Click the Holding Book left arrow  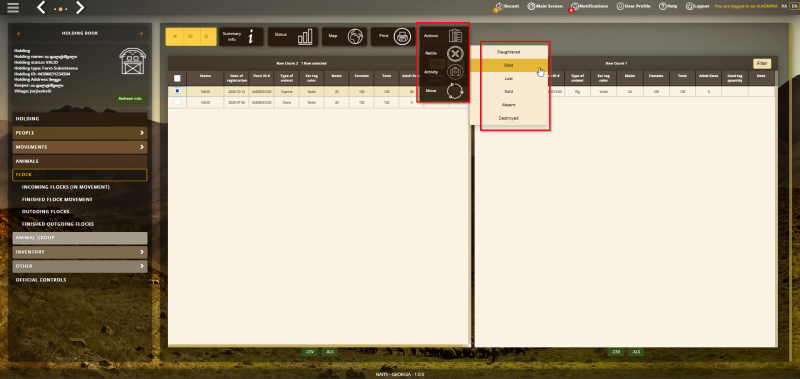coord(19,34)
